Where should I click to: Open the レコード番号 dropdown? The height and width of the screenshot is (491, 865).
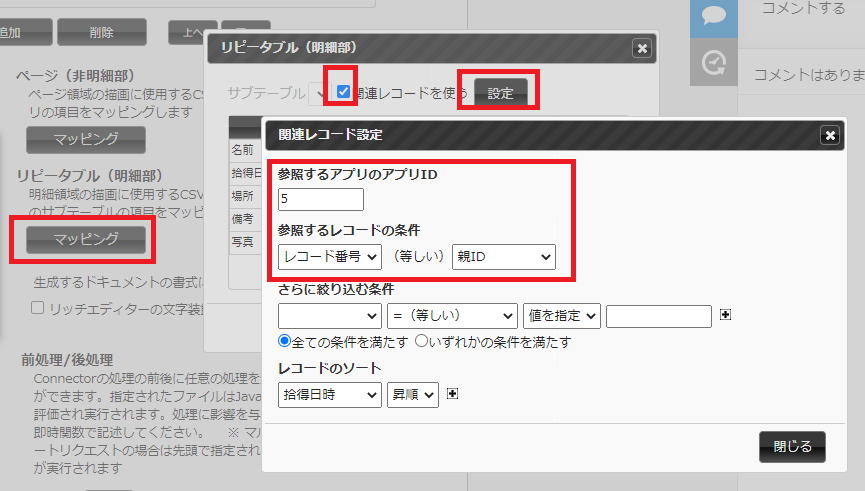[x=330, y=257]
